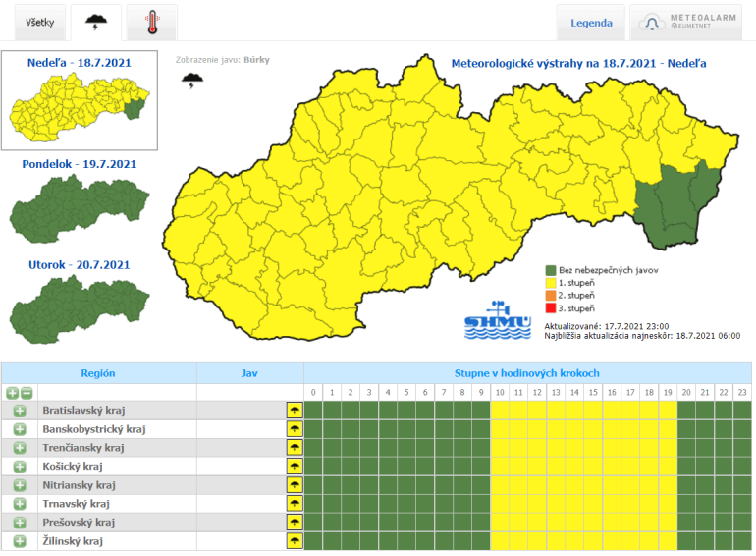
Task: Click the map title 'Meteorologické výstrahy na 18.7.2021'
Action: 554,63
